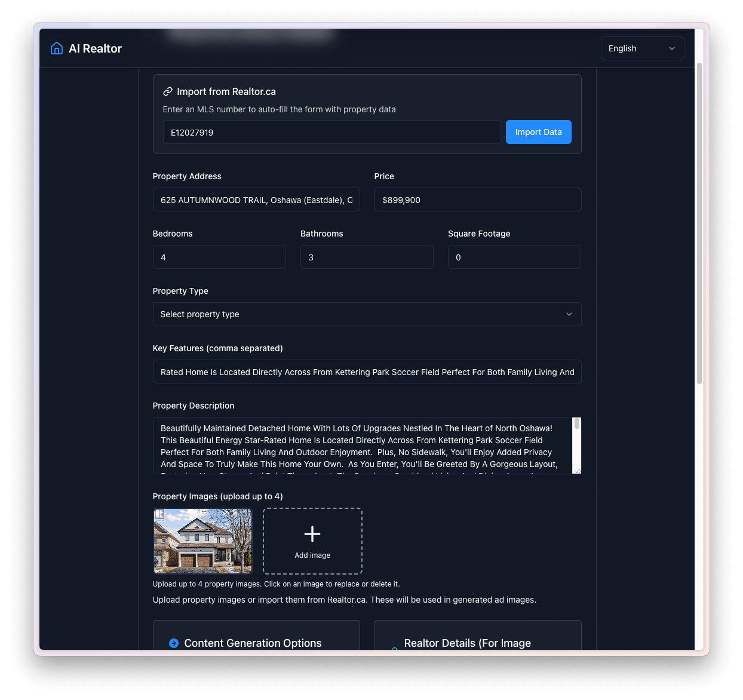Click the uploaded house photo thumbnail
Screen dimensions: 743x700
(x=203, y=541)
